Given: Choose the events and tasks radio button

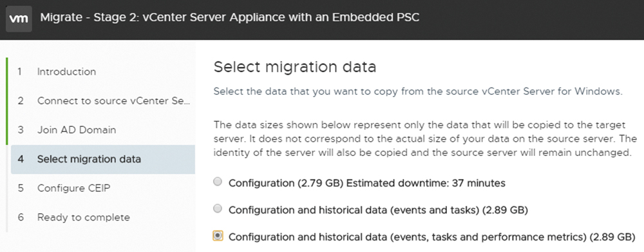Looking at the screenshot, I should pos(218,209).
